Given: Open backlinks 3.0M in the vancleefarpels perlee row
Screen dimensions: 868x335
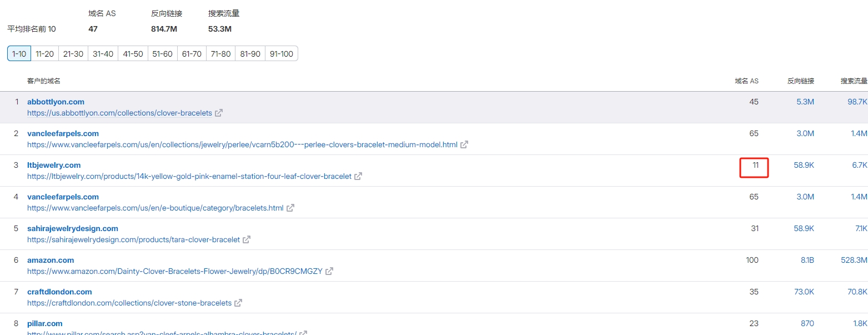Looking at the screenshot, I should click(x=805, y=133).
